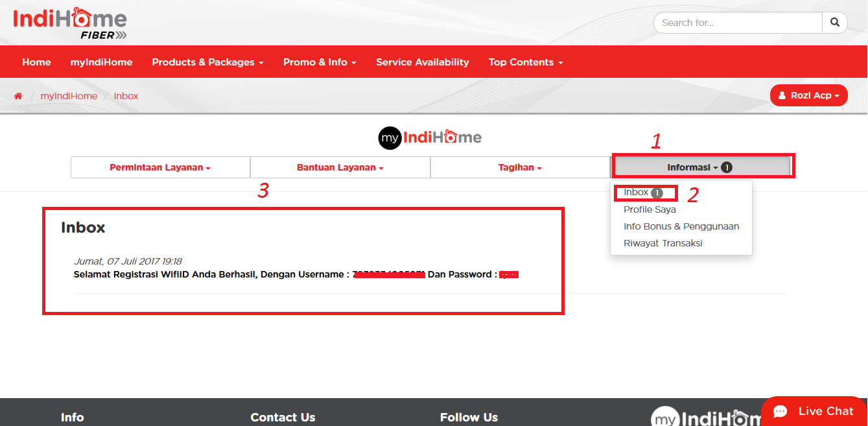Expand the Permintaan Layanan dropdown
868x426 pixels.
coord(159,167)
